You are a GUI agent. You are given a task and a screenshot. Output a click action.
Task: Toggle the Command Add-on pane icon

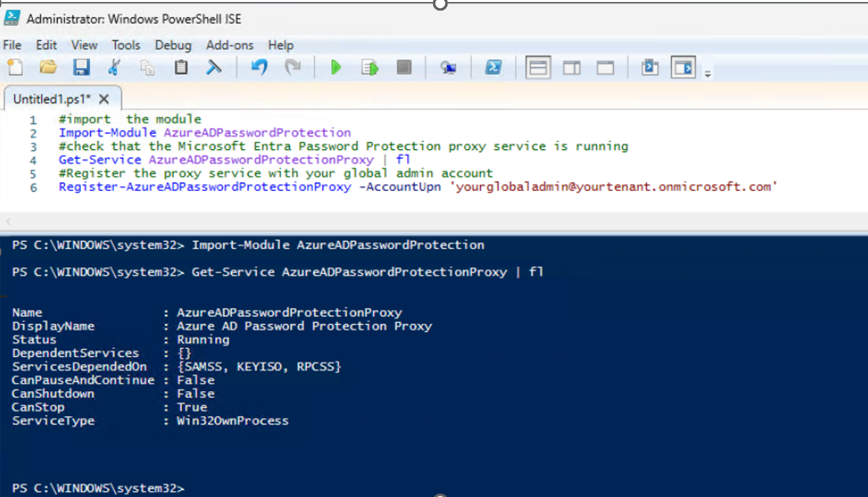[683, 67]
